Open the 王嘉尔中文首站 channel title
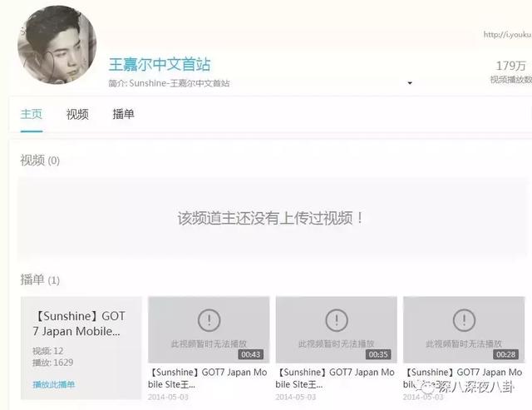Screen dimensions: 532x410 [x=160, y=65]
